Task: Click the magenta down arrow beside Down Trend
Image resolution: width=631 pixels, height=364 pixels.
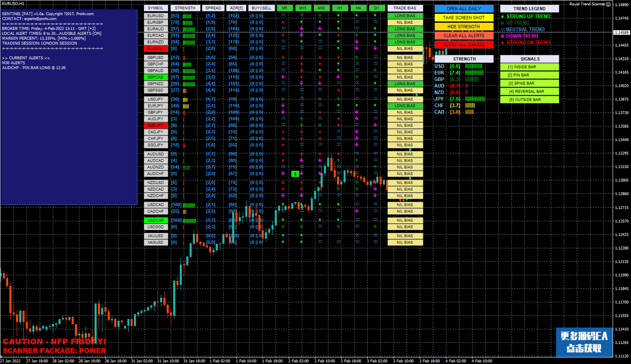Action: 502,36
